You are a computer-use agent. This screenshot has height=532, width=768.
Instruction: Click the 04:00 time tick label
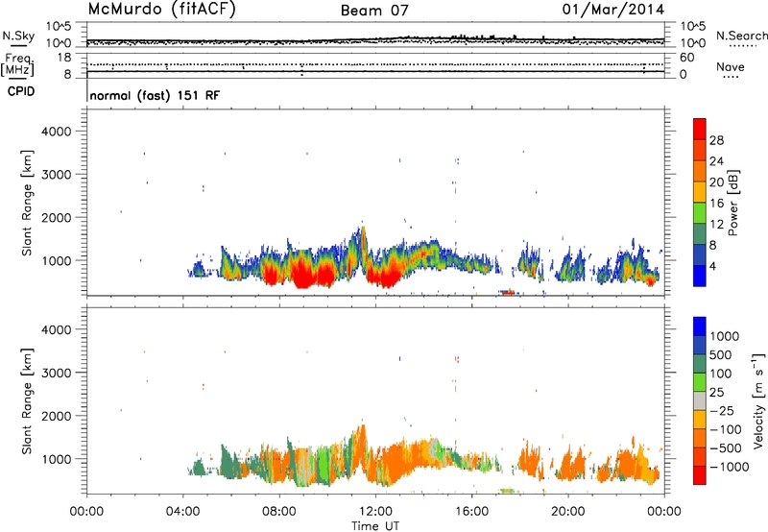click(x=183, y=512)
